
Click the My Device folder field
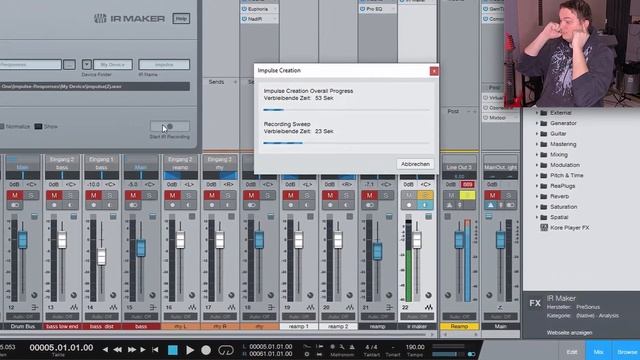(113, 64)
